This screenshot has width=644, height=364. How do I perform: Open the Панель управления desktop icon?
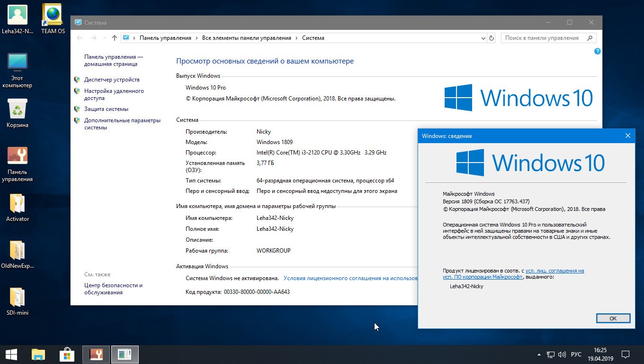(x=18, y=164)
